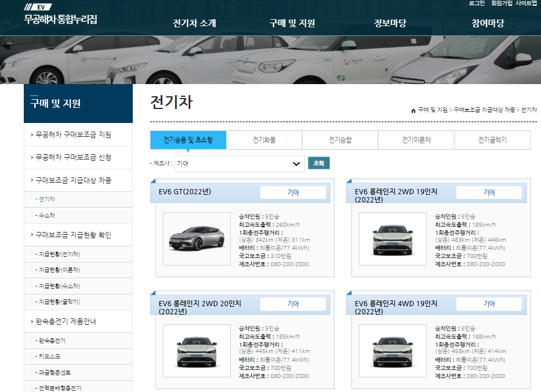Switch to the 전기굴착기 tab
This screenshot has width=541, height=392.
[492, 140]
